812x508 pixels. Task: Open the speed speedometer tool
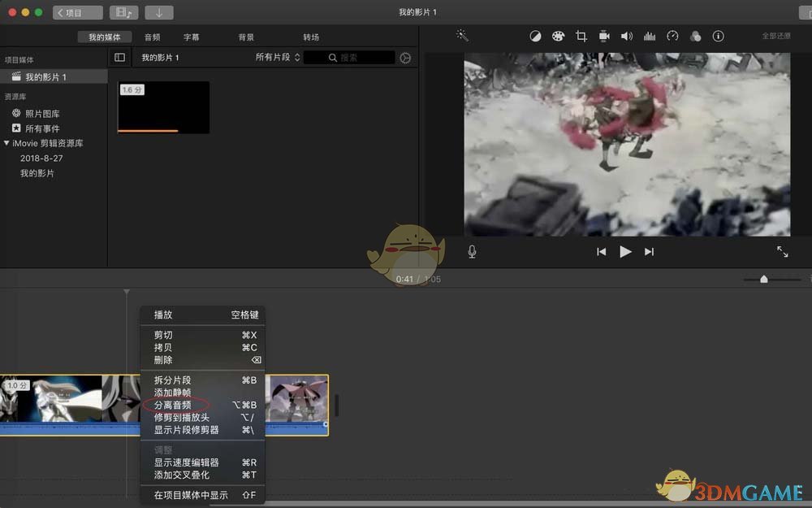click(x=672, y=36)
